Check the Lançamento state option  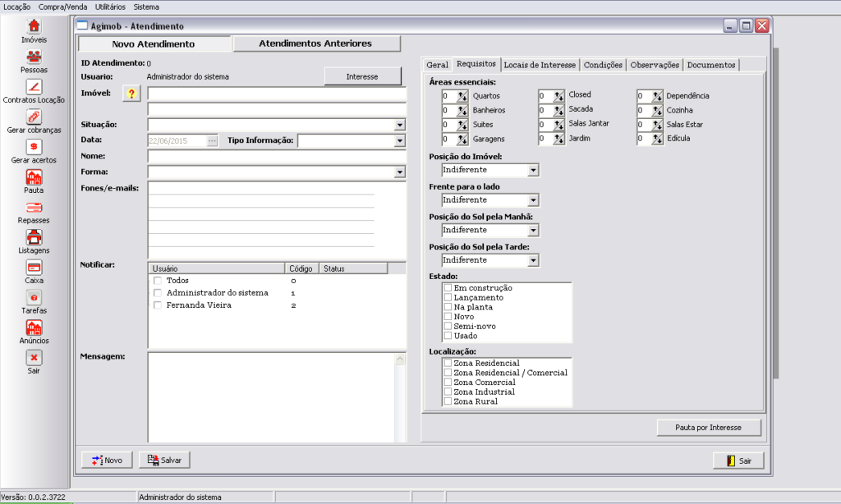pos(448,298)
